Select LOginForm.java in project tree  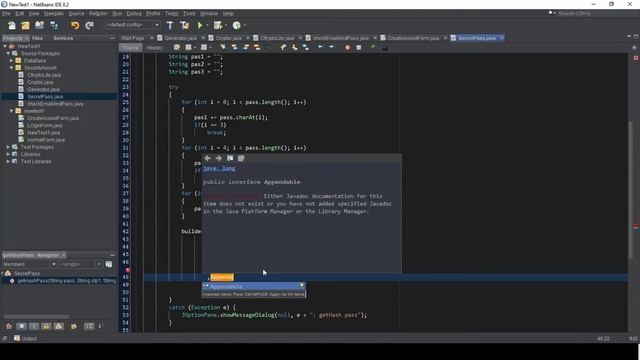(x=45, y=125)
